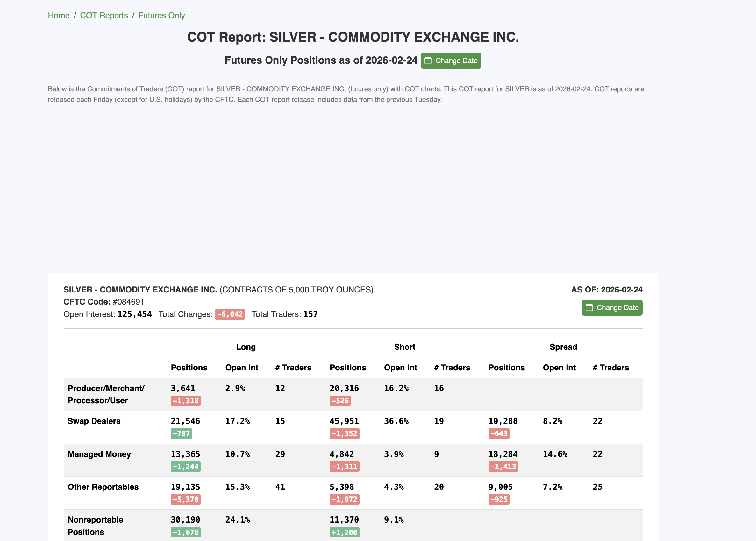Screen dimensions: 756x541
Task: Click the Short column header
Action: tap(404, 347)
